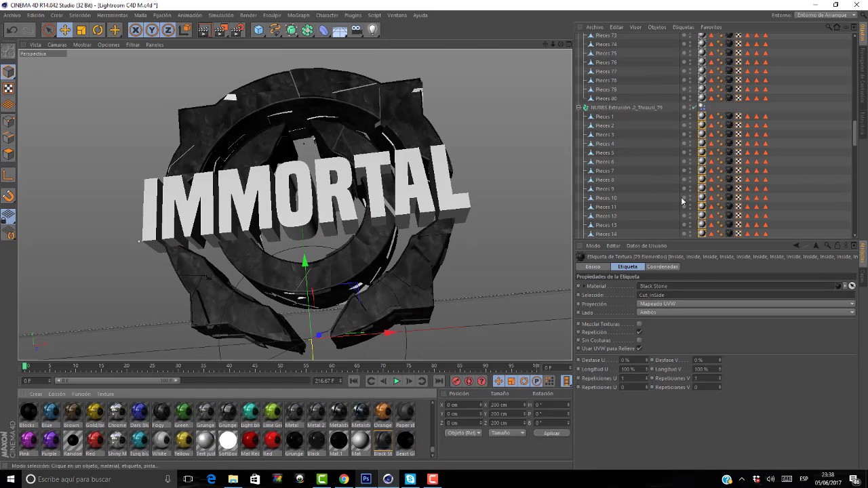Add a Camera object
Image resolution: width=868 pixels, height=488 pixels.
point(356,30)
